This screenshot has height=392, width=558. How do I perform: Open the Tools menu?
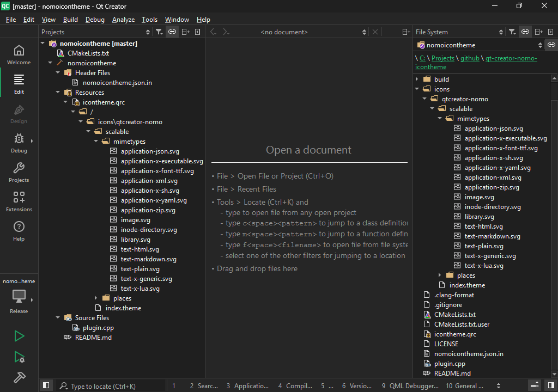coord(149,20)
